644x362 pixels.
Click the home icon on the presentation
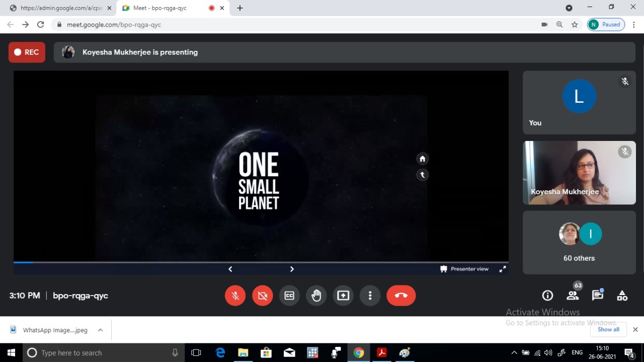[x=422, y=159]
